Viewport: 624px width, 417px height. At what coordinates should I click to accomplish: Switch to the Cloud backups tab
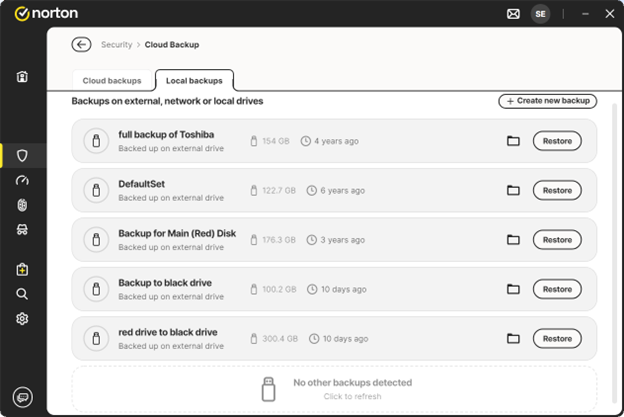(x=112, y=80)
